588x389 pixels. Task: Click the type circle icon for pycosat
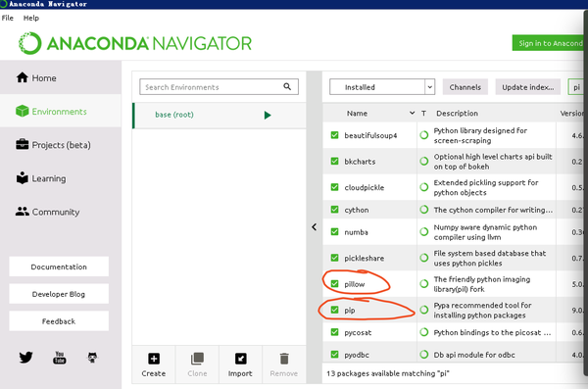pyautogui.click(x=424, y=332)
